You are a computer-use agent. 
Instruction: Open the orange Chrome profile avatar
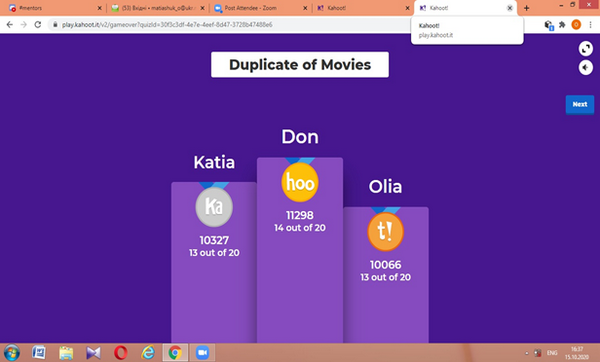point(576,24)
